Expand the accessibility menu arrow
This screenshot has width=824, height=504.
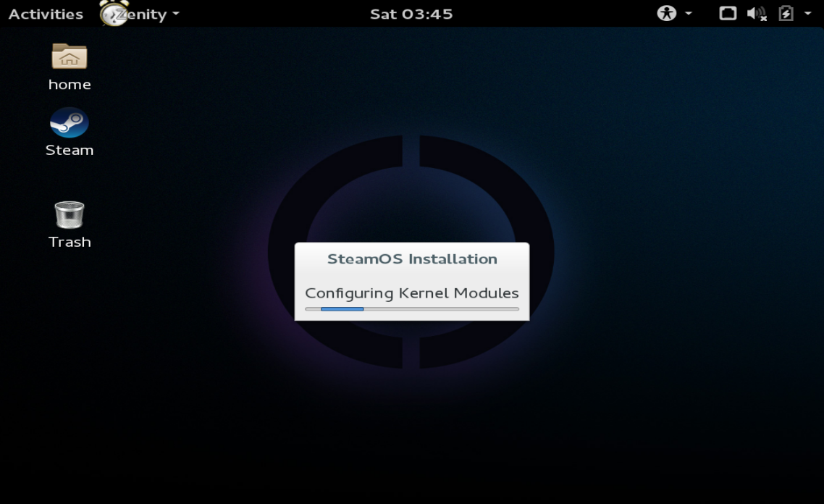(689, 14)
